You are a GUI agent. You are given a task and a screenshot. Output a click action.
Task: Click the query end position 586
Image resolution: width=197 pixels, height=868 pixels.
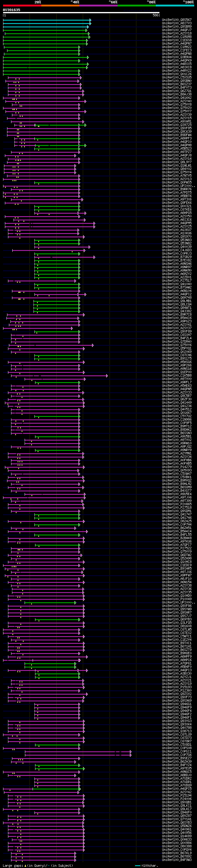[x=155, y=15]
